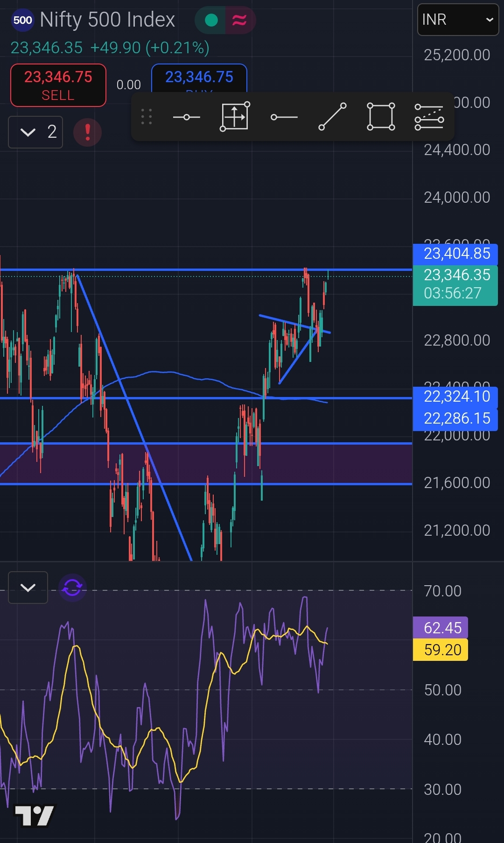Viewport: 504px width, 843px height.
Task: Click the Nifty 500 Index symbol title
Action: click(x=107, y=20)
